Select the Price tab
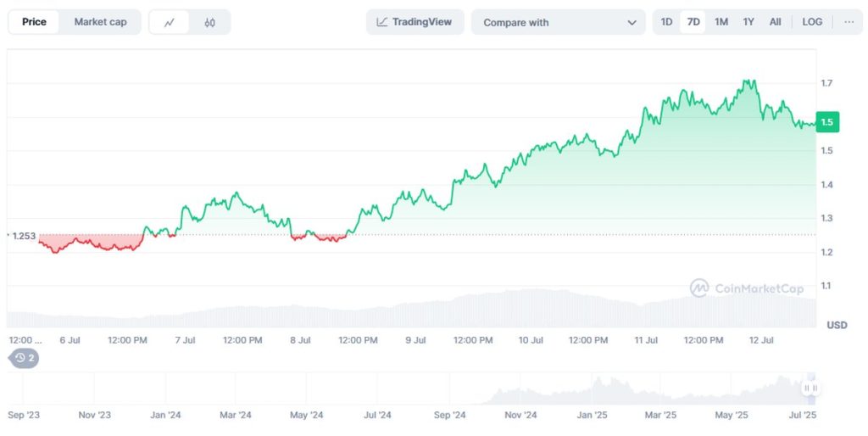The width and height of the screenshot is (868, 436). click(34, 22)
